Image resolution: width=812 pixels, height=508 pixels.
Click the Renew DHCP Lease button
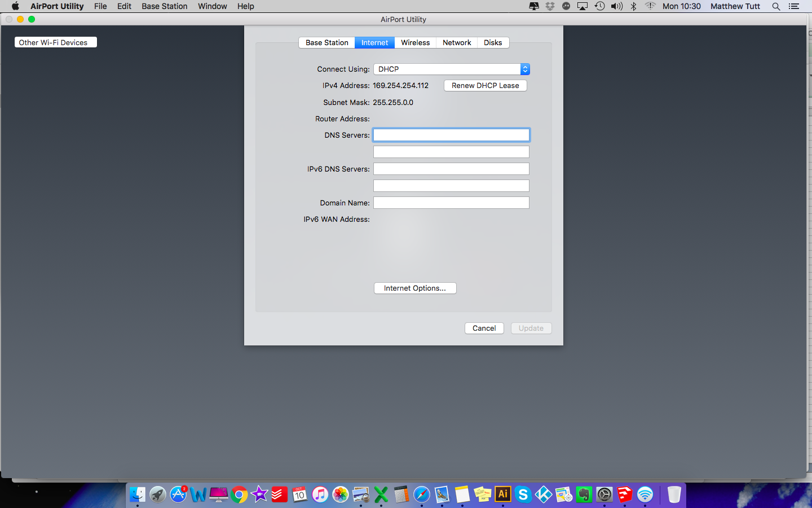point(486,86)
